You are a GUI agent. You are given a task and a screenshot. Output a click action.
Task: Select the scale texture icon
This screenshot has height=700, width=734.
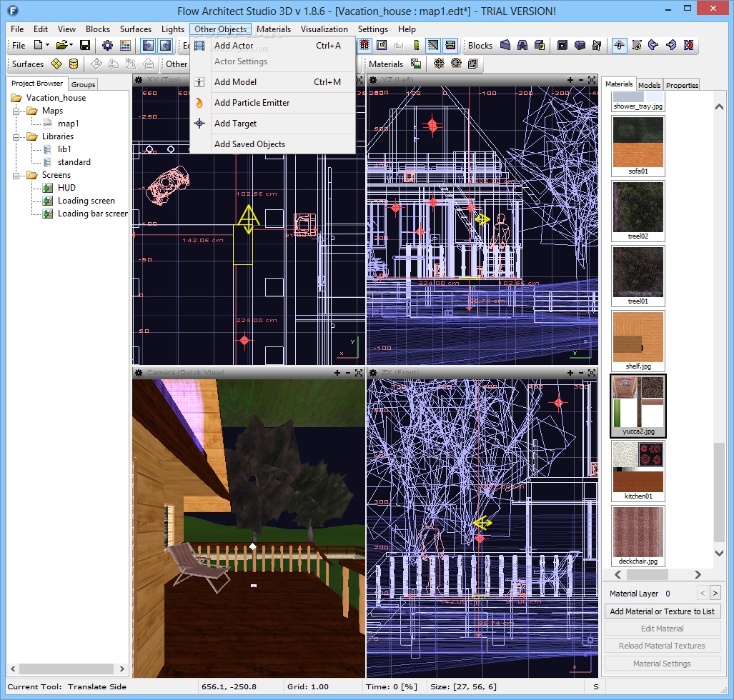473,64
